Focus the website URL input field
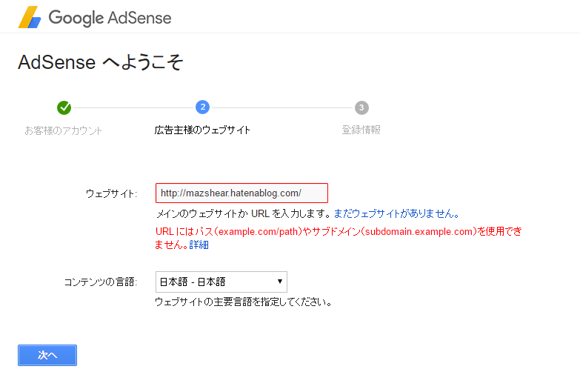The height and width of the screenshot is (392, 580). [x=241, y=193]
